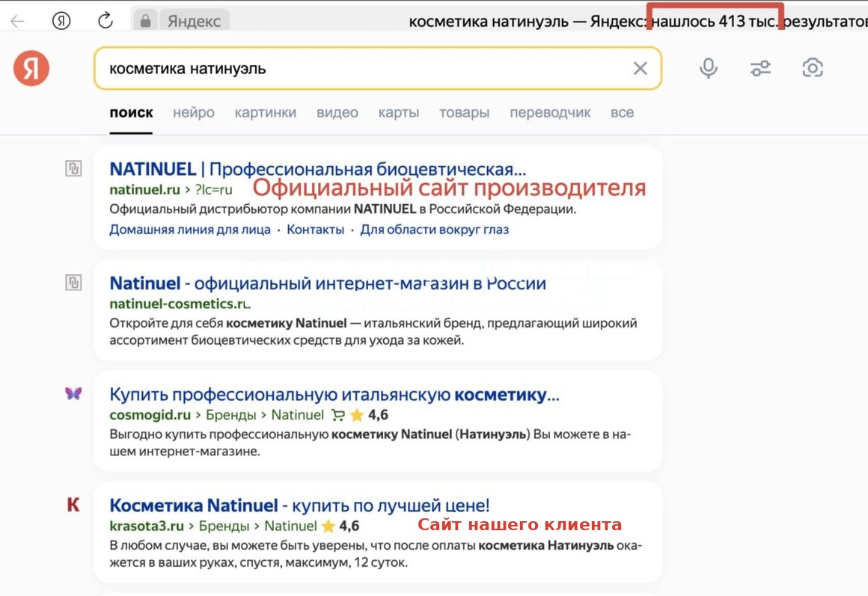This screenshot has width=868, height=596.
Task: Click the natinuel.ru green URL
Action: click(144, 190)
